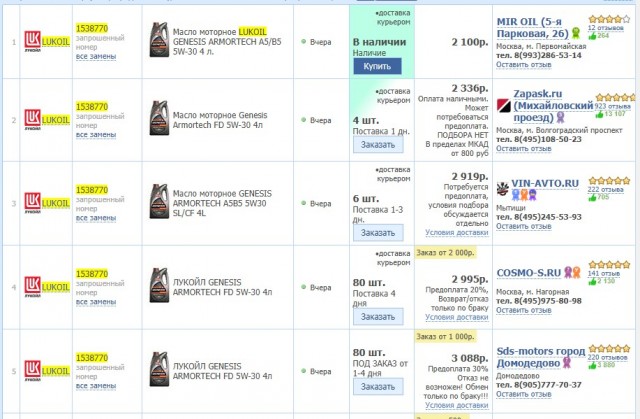640x419 pixels.
Task: Click the 'Заказ от 1 000р.' notice
Action: click(445, 337)
